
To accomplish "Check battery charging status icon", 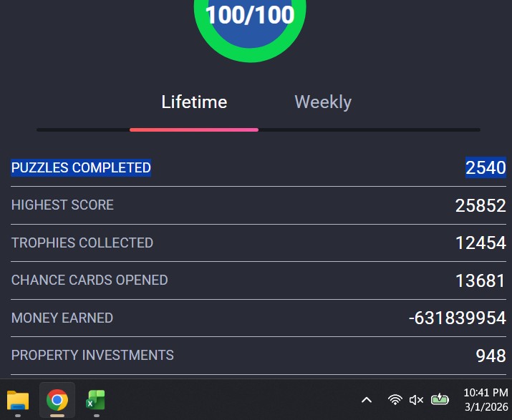I will pyautogui.click(x=440, y=399).
